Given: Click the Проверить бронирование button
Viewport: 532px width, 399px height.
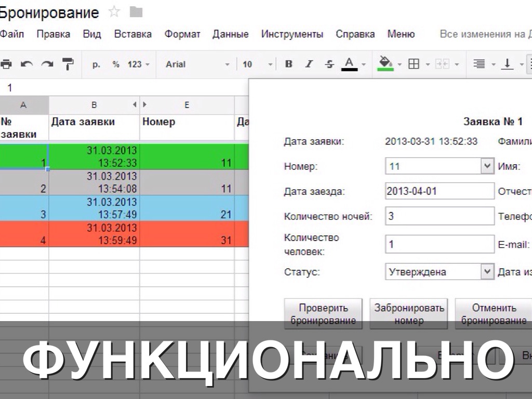Looking at the screenshot, I should [x=323, y=314].
